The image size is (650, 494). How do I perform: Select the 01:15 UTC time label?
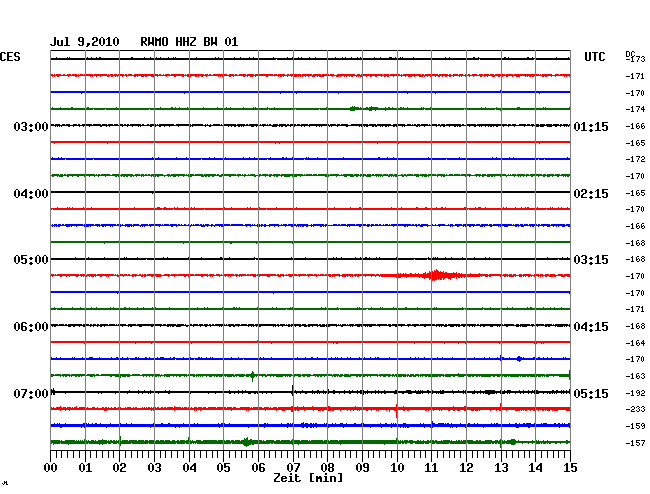(591, 126)
